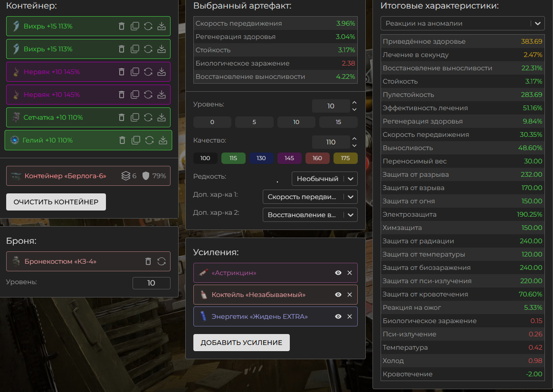Duplicate the Гелий +10 artifact
The image size is (553, 392).
click(x=136, y=140)
